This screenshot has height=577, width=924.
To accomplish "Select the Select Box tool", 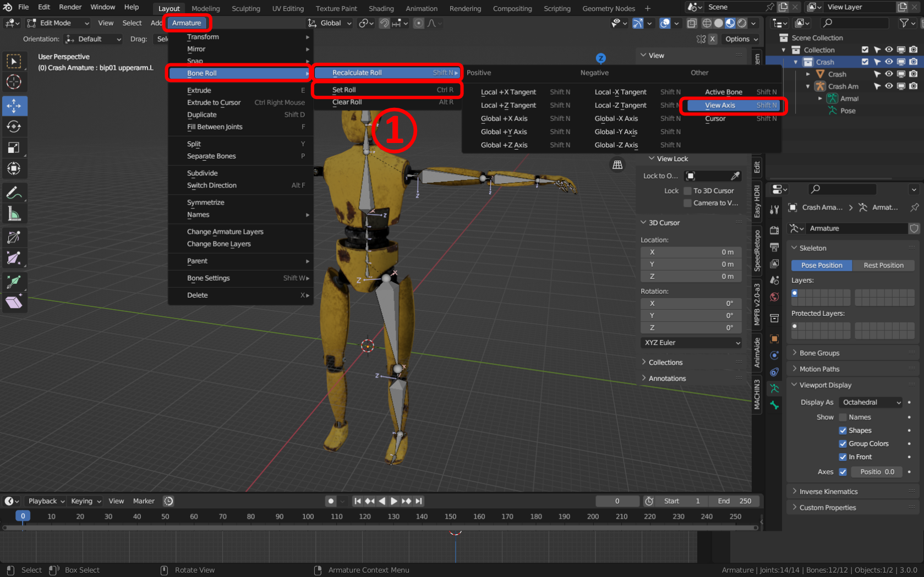I will point(14,61).
